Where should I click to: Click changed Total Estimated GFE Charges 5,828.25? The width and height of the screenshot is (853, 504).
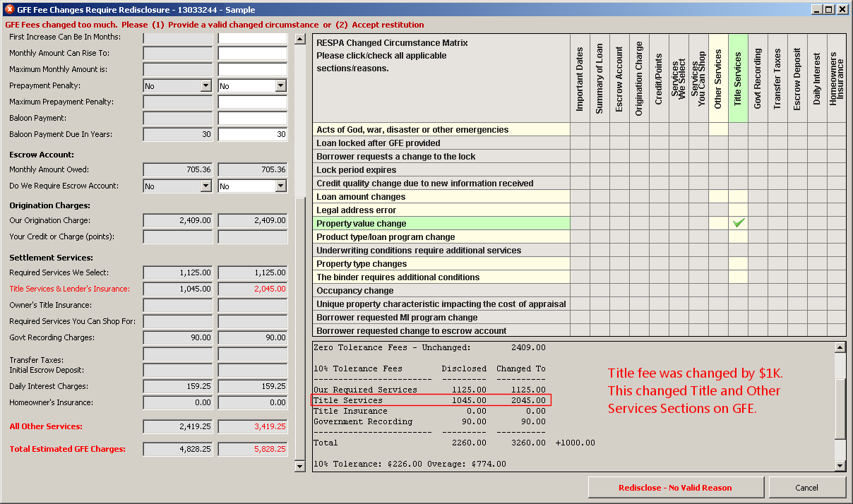tap(252, 450)
